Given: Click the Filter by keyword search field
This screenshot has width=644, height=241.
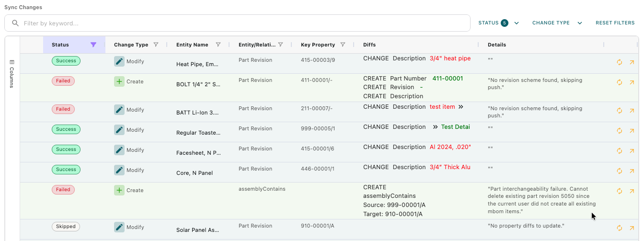Looking at the screenshot, I should [x=237, y=23].
